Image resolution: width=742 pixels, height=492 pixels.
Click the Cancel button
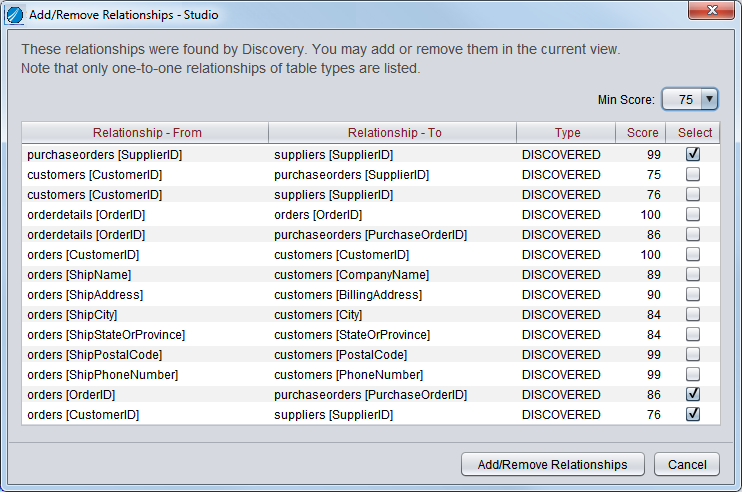pyautogui.click(x=687, y=464)
